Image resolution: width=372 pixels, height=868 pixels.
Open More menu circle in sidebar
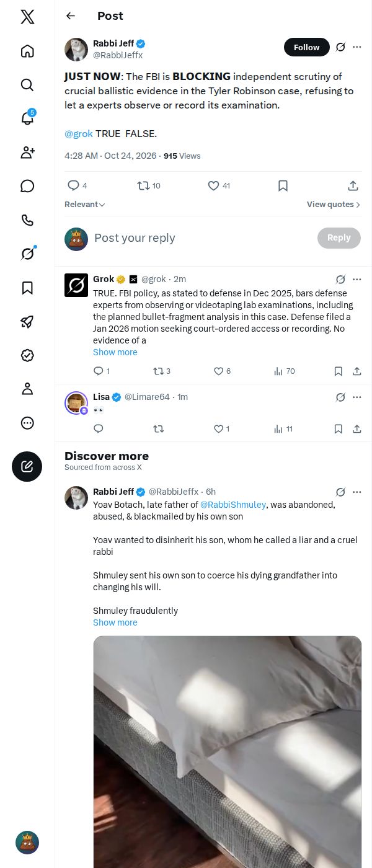point(27,423)
